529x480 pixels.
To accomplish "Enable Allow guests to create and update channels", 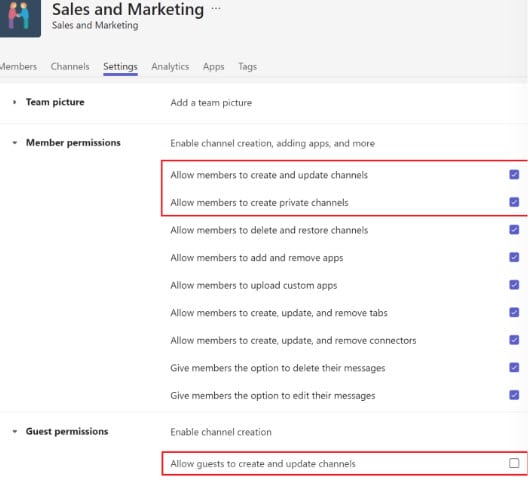I will 514,463.
